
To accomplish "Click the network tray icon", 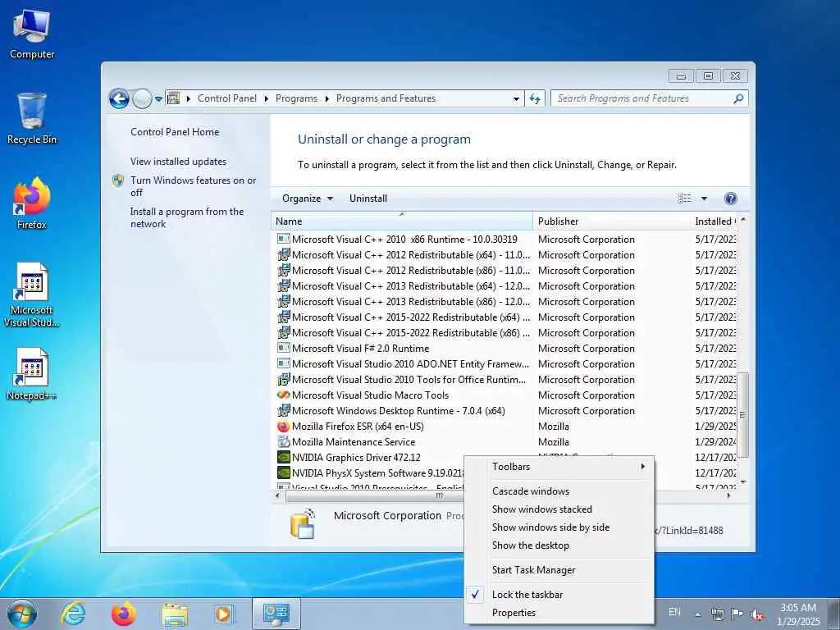I will 717,614.
